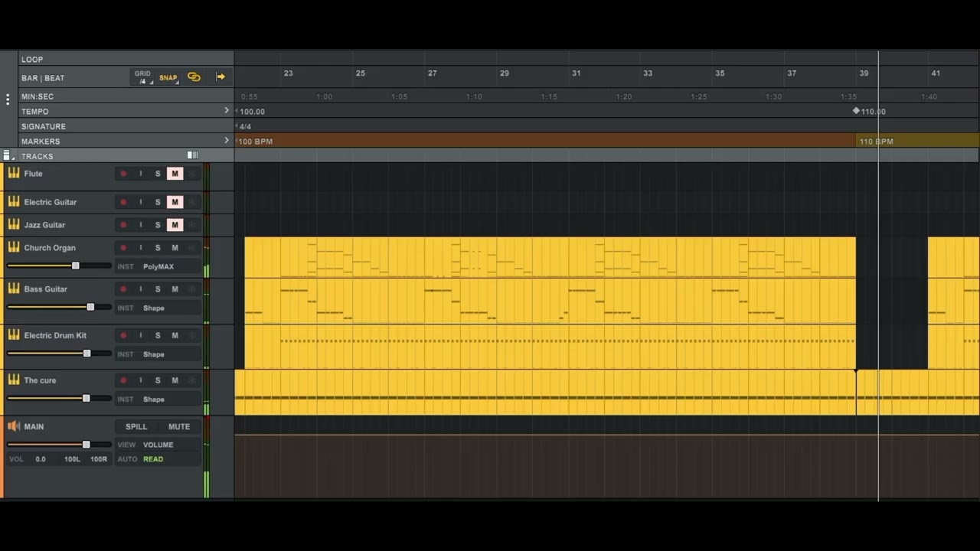Click the freeze icon on Electric Drum Kit

pos(192,335)
